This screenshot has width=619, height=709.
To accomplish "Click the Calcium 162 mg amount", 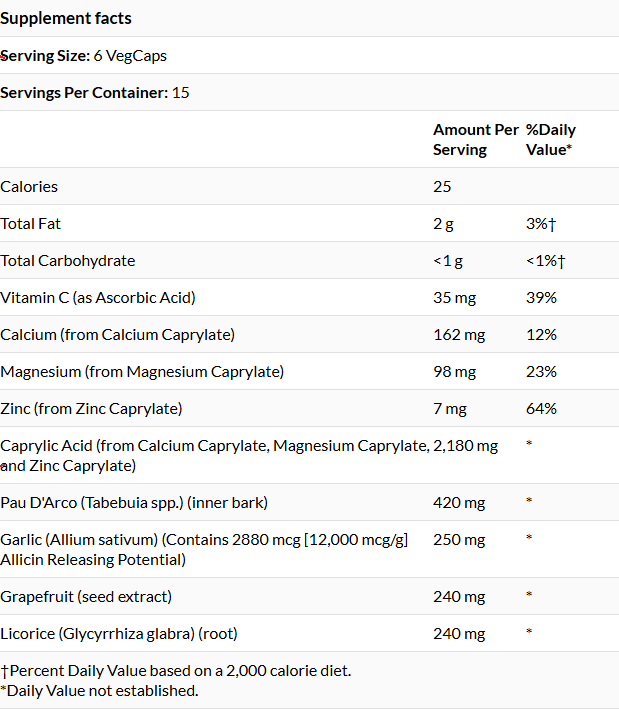I will (459, 335).
